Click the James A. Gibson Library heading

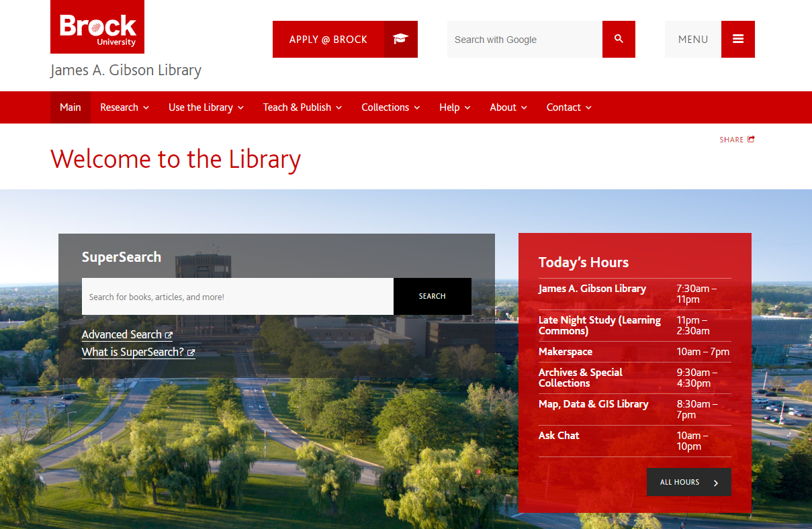126,70
